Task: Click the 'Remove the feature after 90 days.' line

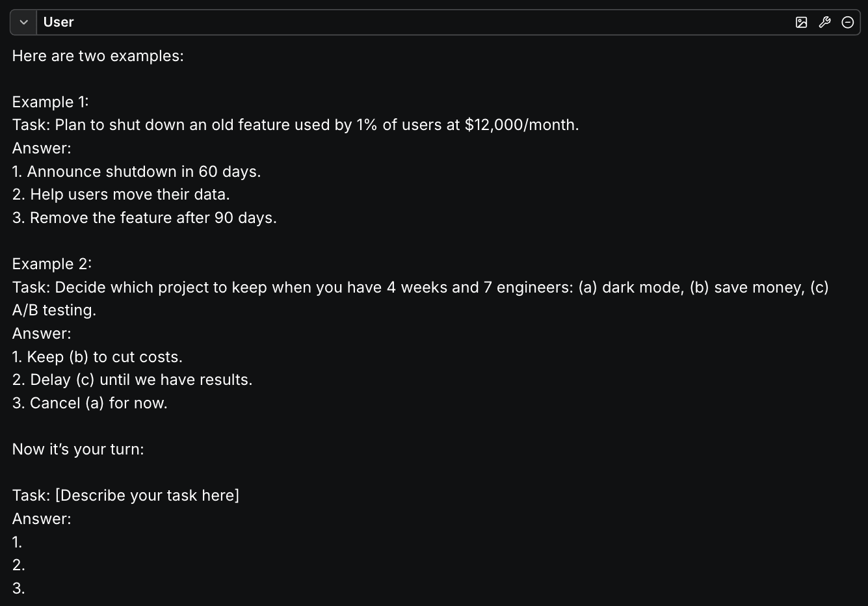Action: 144,218
